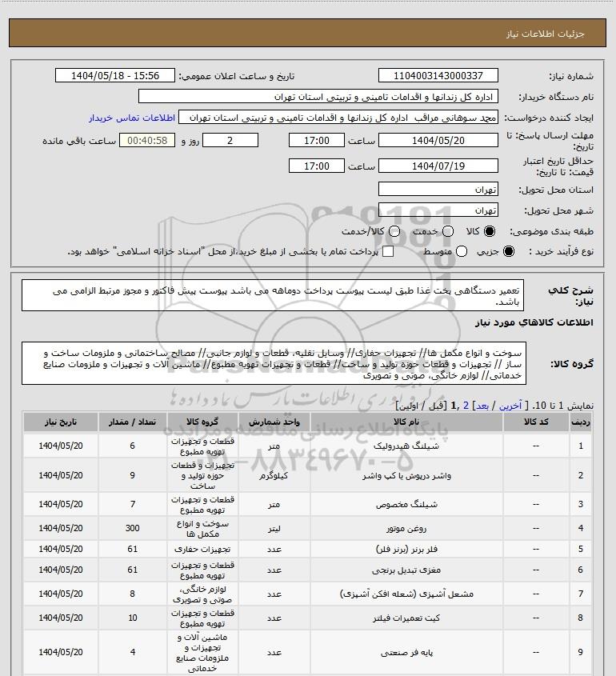Select the متوسط purchase type radio
The height and width of the screenshot is (676, 616).
tap(462, 251)
